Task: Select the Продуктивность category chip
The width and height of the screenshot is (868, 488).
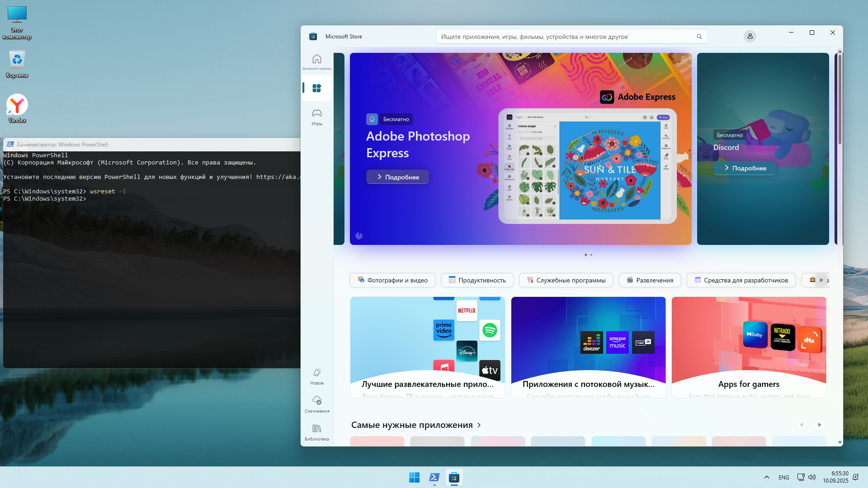Action: pos(476,280)
